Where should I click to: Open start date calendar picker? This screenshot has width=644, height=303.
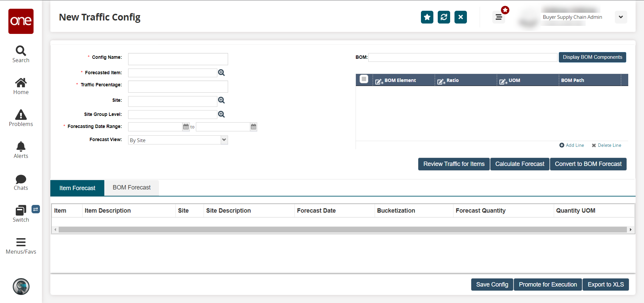[186, 127]
